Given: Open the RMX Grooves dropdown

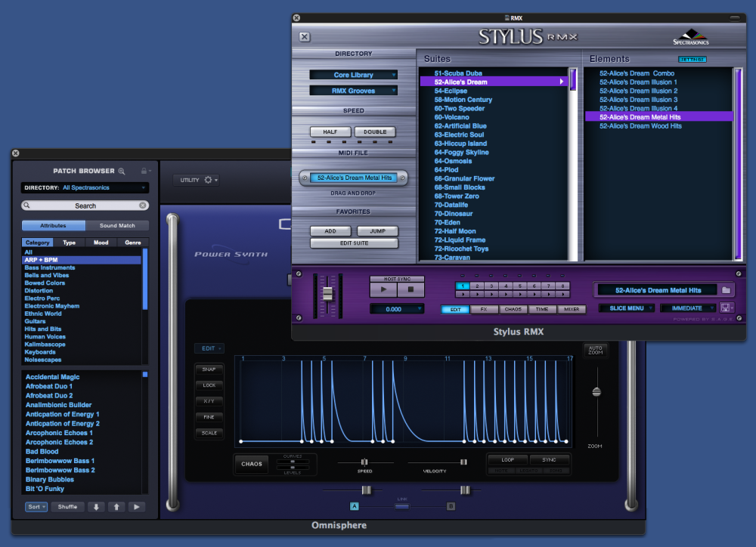Looking at the screenshot, I should [x=353, y=91].
